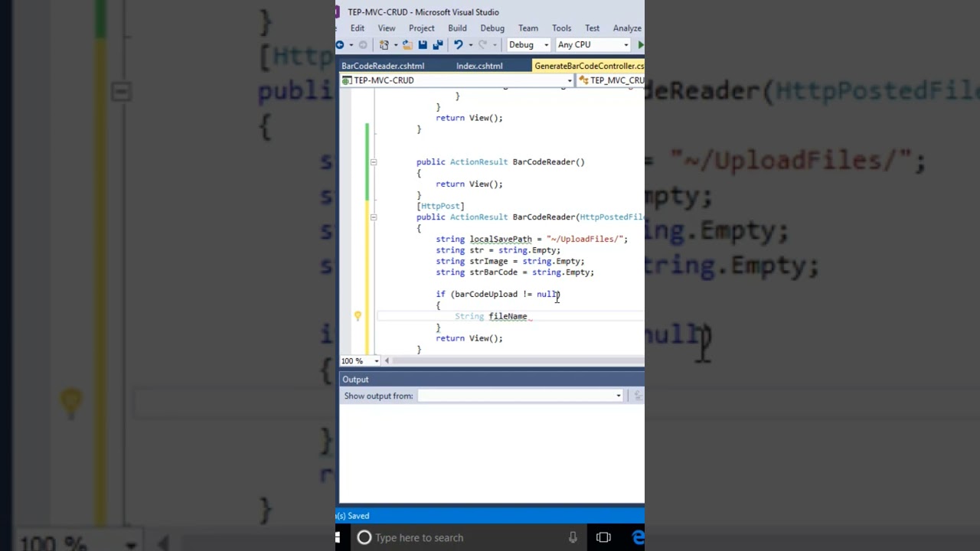
Task: Open the Project menu
Action: [421, 28]
